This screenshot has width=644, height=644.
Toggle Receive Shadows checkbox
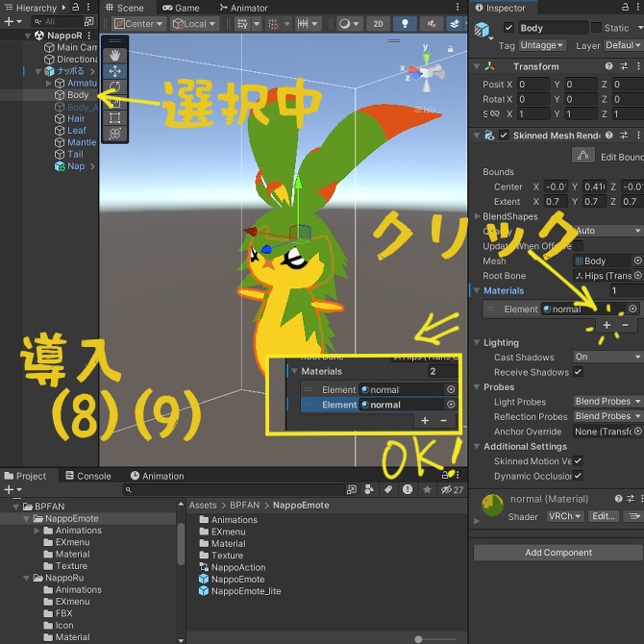578,372
